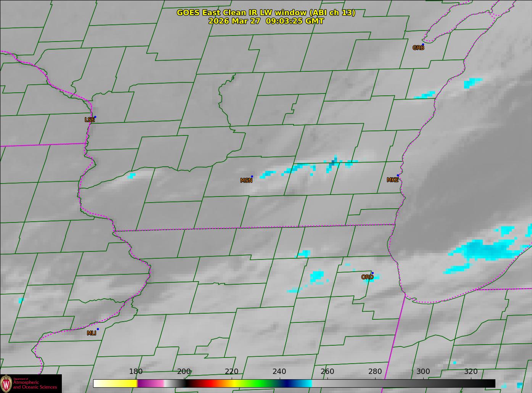Click the MLI station label
532x393 pixels.
pos(92,333)
